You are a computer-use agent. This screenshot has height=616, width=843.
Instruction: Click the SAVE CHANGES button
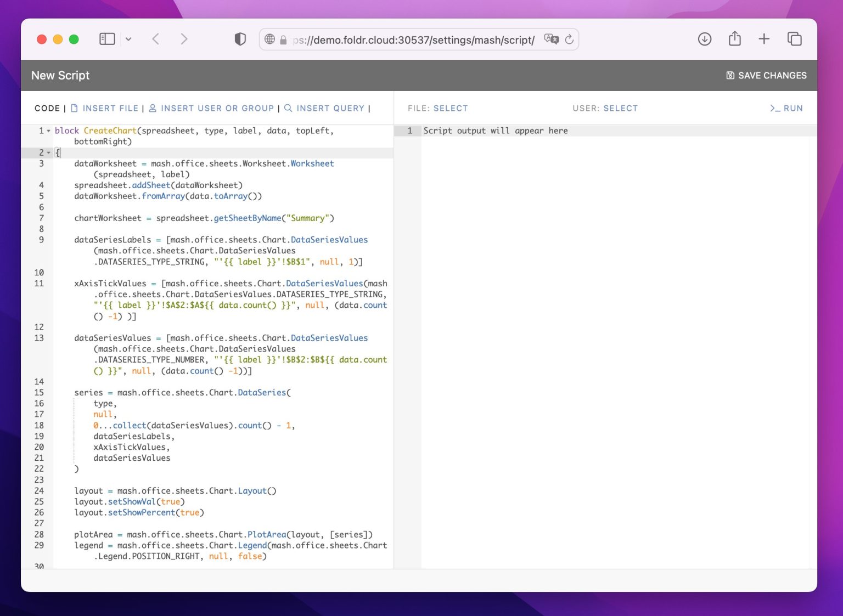click(x=766, y=75)
